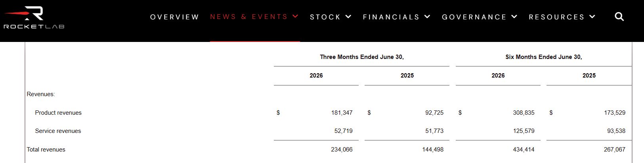Select the Service revenues row label
Screen dimensions: 644x163
tap(58, 131)
